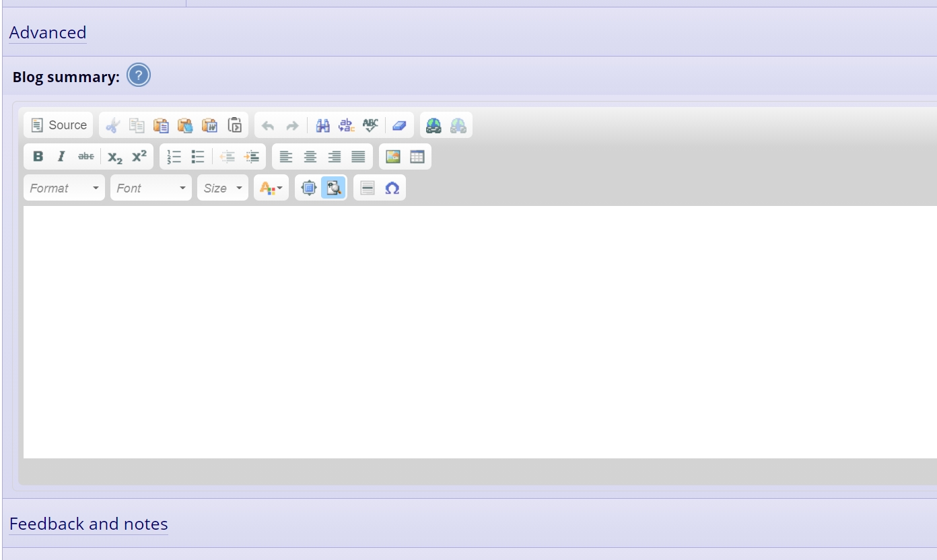Open the Format dropdown
This screenshot has width=937, height=560.
(x=65, y=188)
